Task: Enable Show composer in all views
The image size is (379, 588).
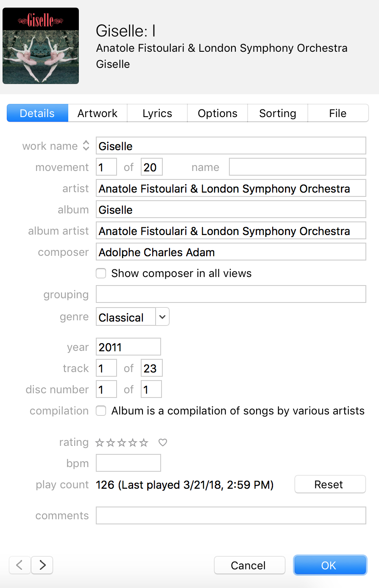Action: point(101,273)
